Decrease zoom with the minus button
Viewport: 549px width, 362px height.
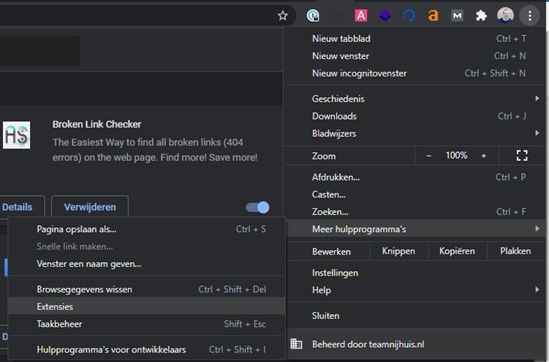pyautogui.click(x=429, y=156)
